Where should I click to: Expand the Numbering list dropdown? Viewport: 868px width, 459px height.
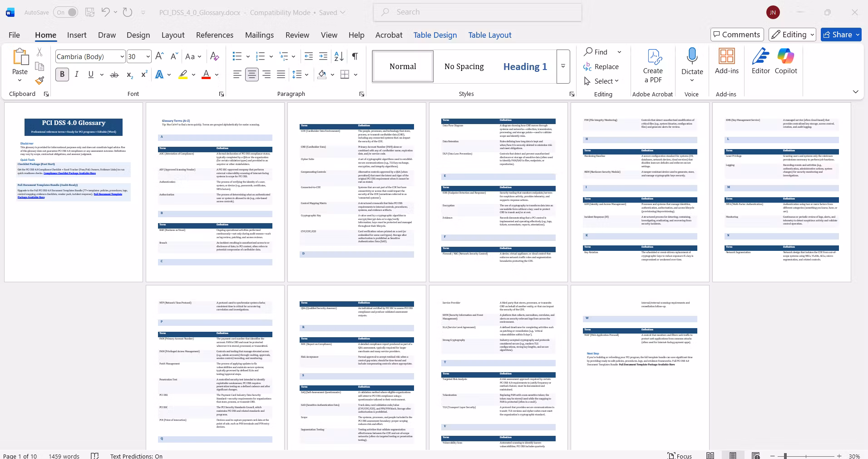(271, 56)
